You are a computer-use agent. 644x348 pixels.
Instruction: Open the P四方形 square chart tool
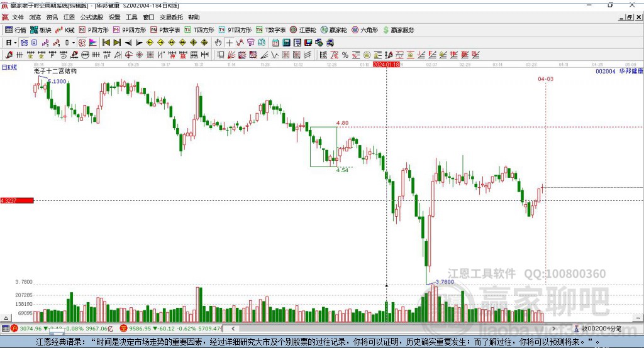(x=94, y=30)
